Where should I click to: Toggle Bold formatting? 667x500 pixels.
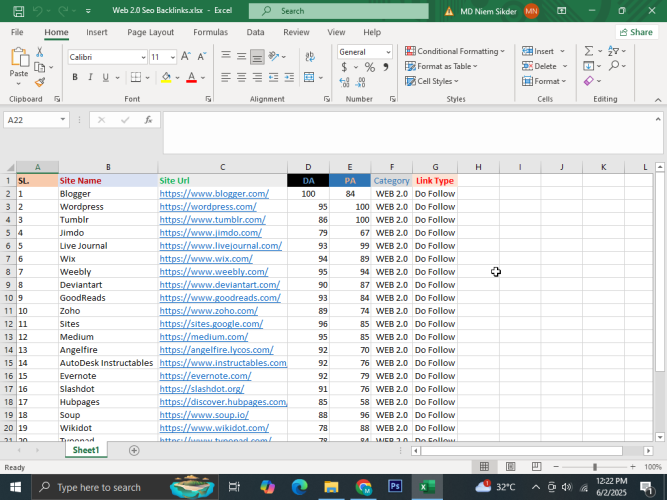tap(75, 77)
